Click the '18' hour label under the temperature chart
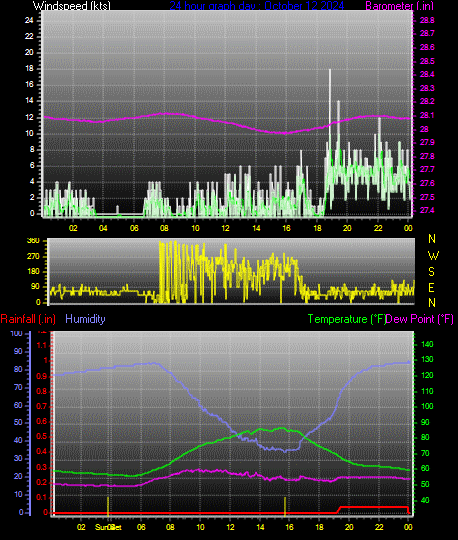The height and width of the screenshot is (540, 458). [x=320, y=527]
